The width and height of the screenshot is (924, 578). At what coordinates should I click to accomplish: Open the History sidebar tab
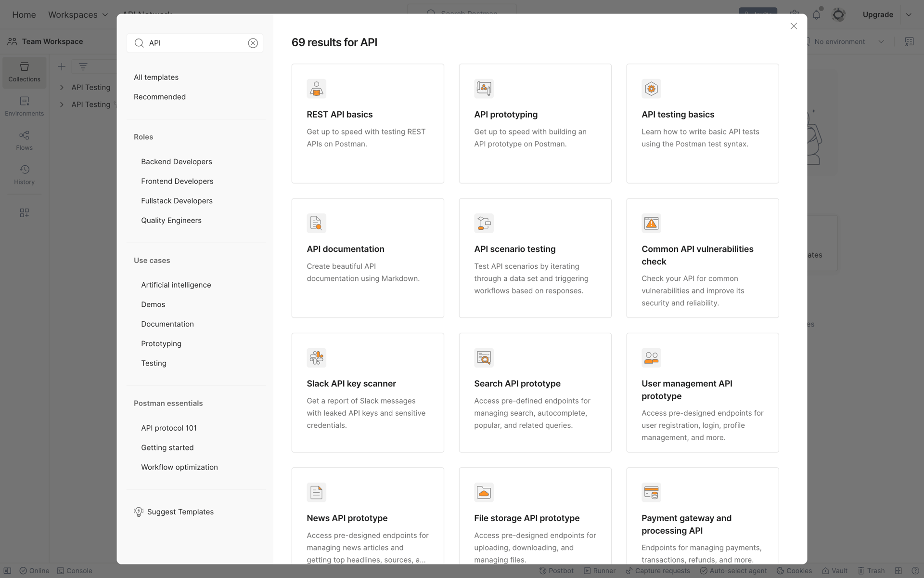[24, 175]
